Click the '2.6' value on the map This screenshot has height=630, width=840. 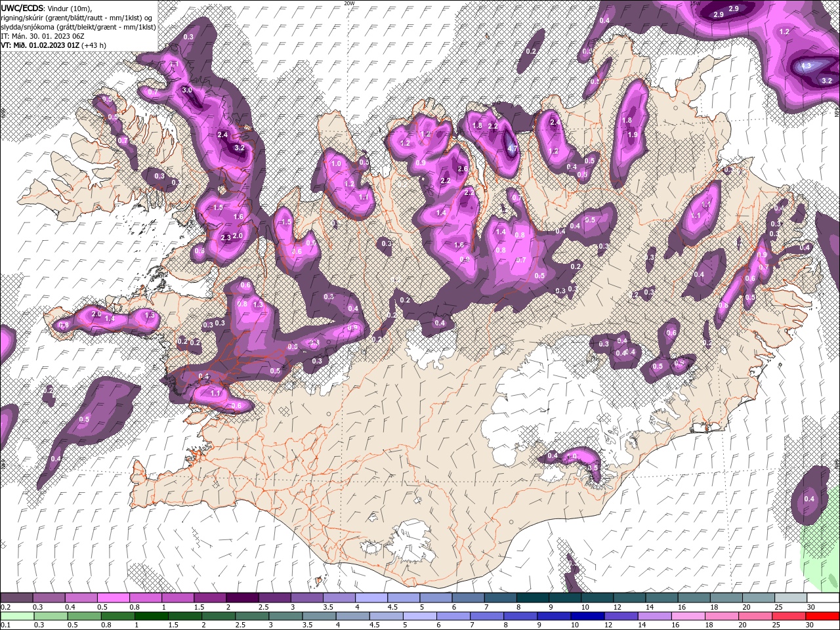(x=463, y=169)
